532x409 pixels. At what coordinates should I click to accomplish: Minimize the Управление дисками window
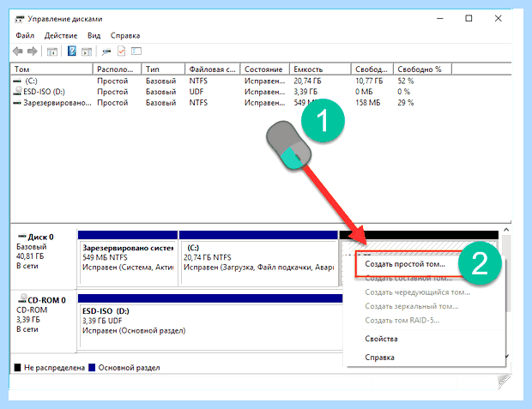(440, 18)
